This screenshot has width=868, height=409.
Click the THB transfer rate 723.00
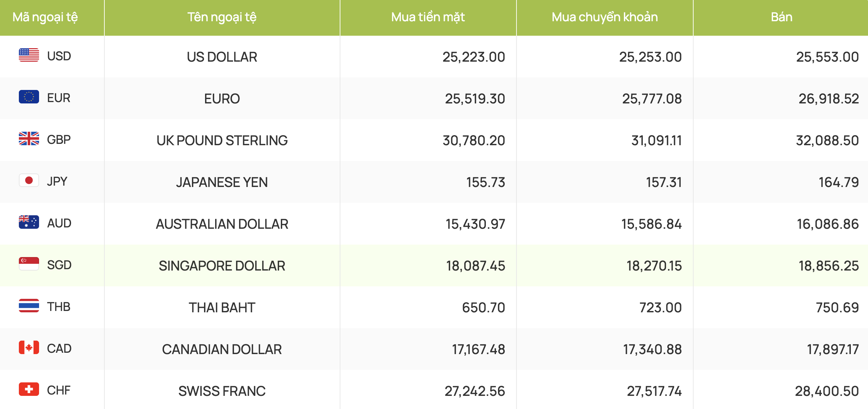[x=661, y=308]
